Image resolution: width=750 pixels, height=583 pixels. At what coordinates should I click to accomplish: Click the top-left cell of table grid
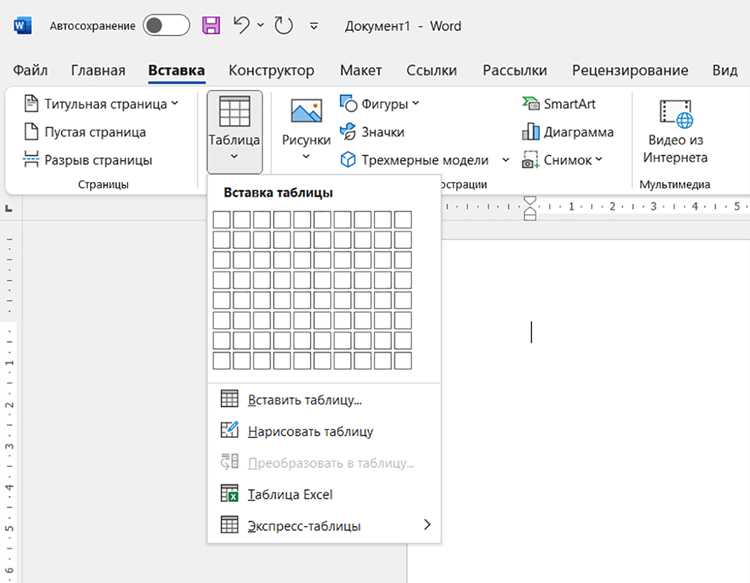[221, 220]
